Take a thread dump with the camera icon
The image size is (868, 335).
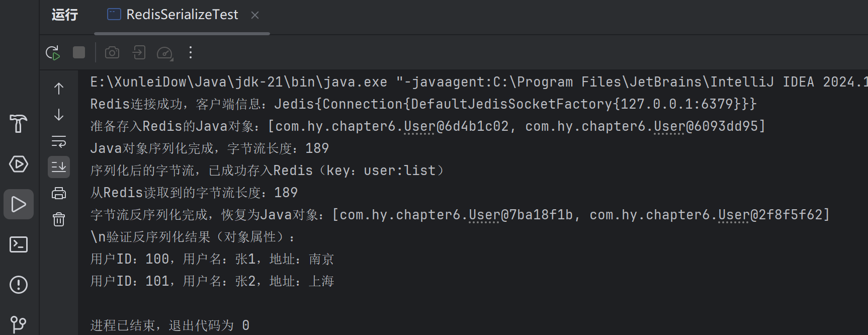coord(112,52)
